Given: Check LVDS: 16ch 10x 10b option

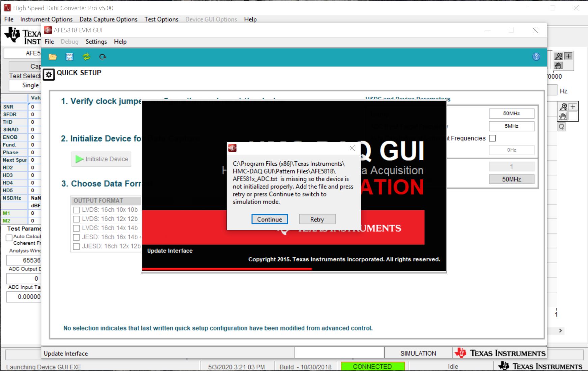Looking at the screenshot, I should pos(76,210).
